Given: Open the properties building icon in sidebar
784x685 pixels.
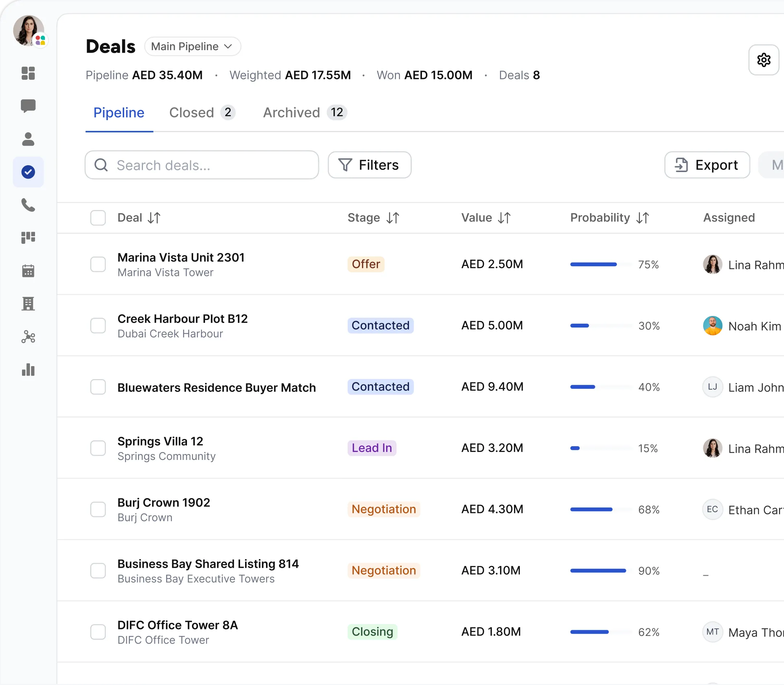Looking at the screenshot, I should click(x=28, y=304).
